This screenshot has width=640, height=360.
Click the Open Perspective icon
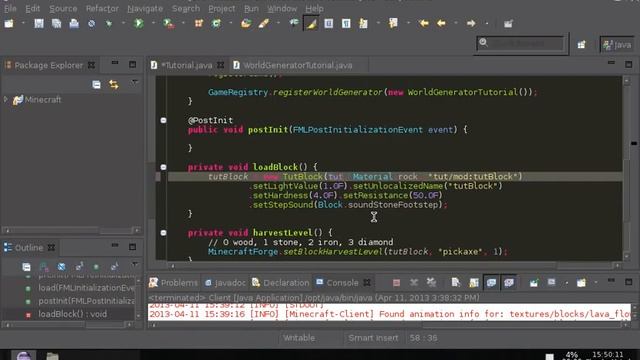(581, 44)
